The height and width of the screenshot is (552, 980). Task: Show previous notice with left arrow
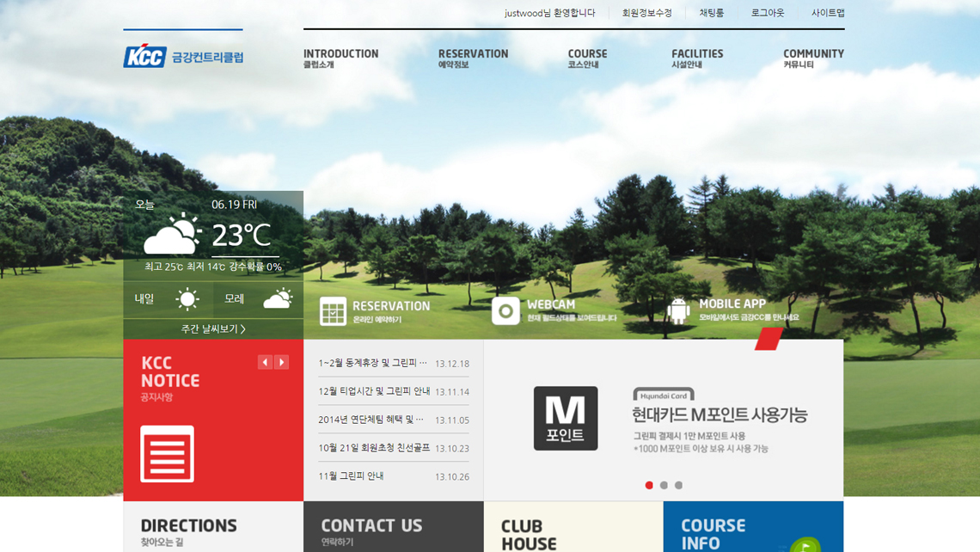coord(265,363)
